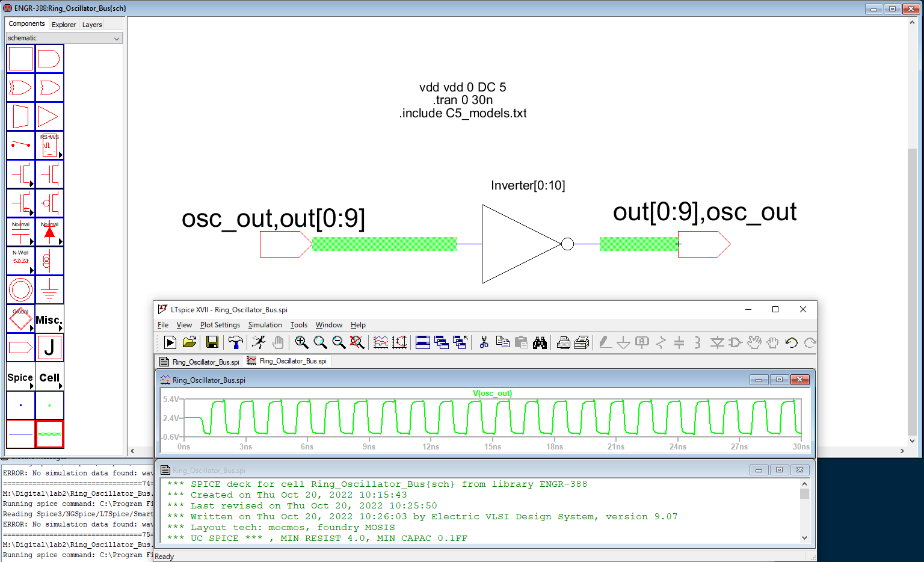Click LTspice Tile Windows icon
The width and height of the screenshot is (924, 562).
[x=423, y=342]
